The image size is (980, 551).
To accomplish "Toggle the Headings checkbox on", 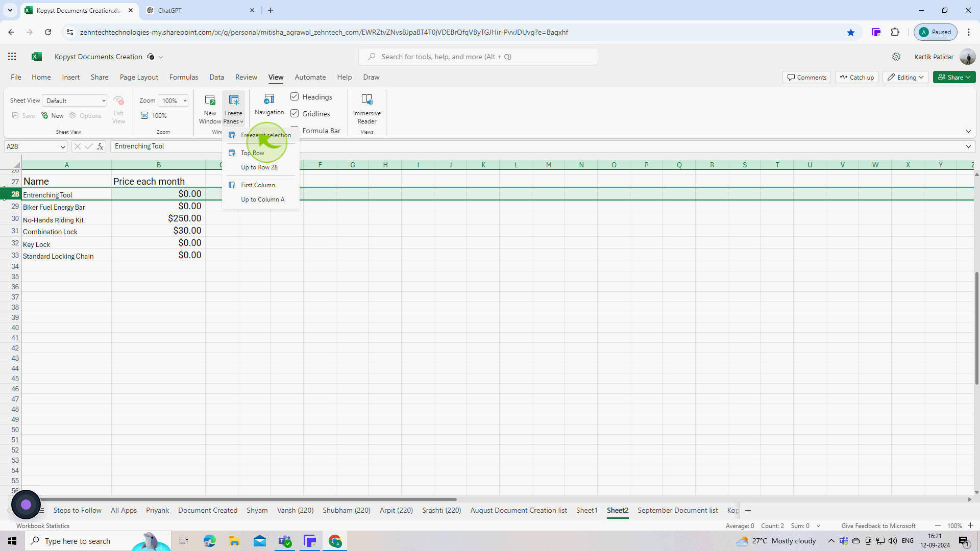I will pyautogui.click(x=294, y=97).
